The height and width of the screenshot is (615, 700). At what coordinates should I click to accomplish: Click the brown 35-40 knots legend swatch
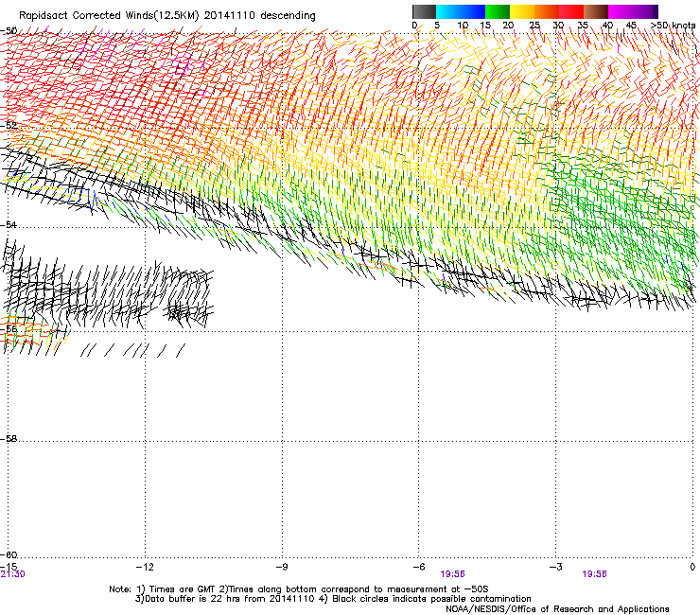pyautogui.click(x=596, y=11)
